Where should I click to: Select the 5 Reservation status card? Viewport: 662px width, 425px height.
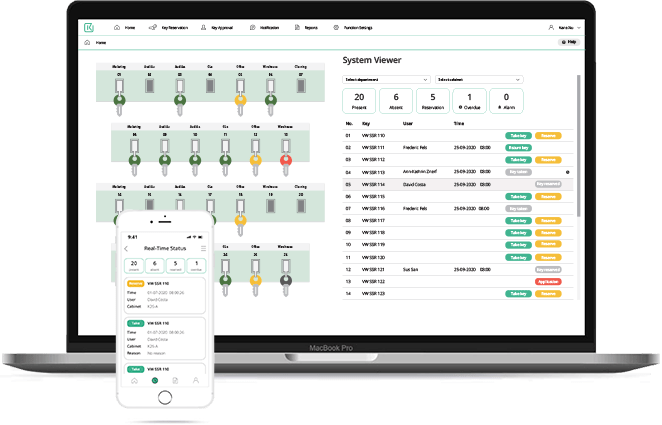[433, 101]
